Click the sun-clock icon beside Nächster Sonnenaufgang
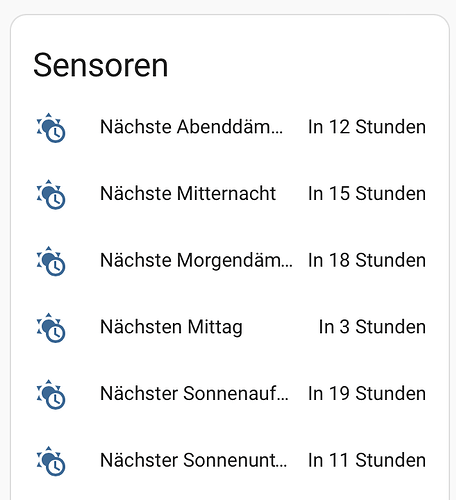Screen dimensions: 456x500 [x=51, y=394]
